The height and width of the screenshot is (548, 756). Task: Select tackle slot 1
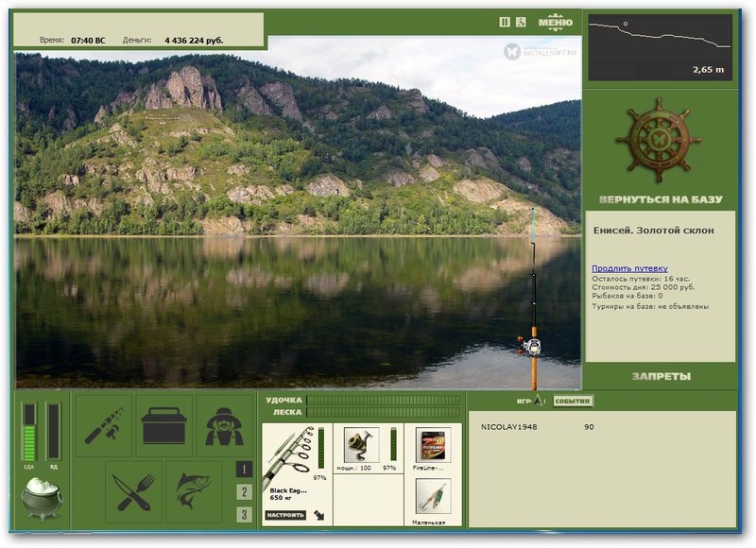coord(244,470)
